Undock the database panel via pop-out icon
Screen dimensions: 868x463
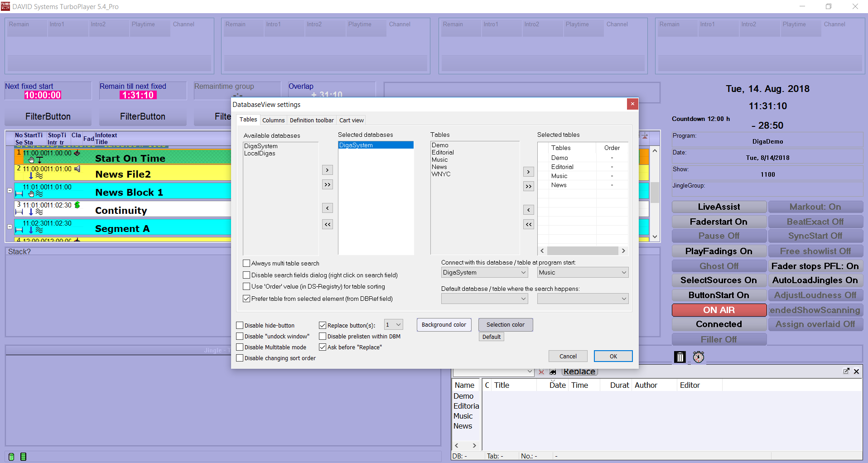coord(846,371)
